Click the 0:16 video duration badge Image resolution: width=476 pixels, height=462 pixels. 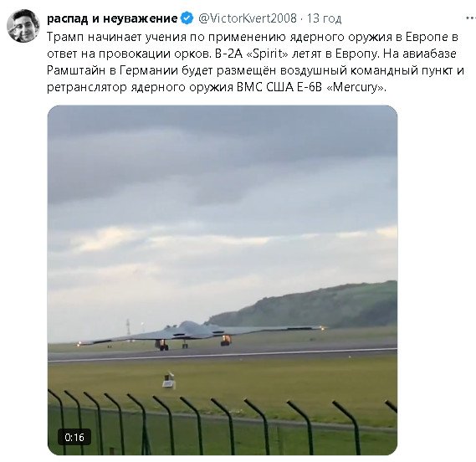pos(74,438)
